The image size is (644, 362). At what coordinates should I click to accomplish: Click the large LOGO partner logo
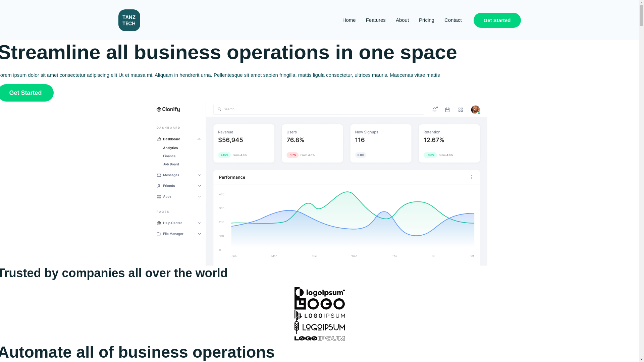(319, 304)
